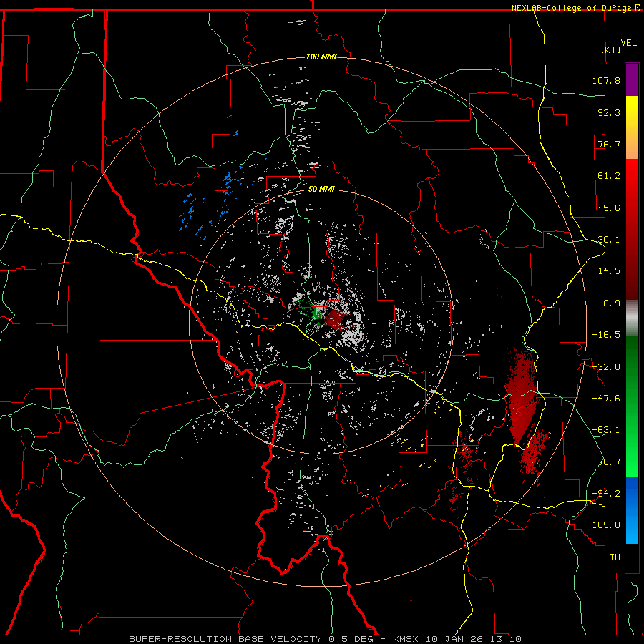Select the -63.1 scale value
Image resolution: width=644 pixels, height=644 pixels.
tap(606, 430)
